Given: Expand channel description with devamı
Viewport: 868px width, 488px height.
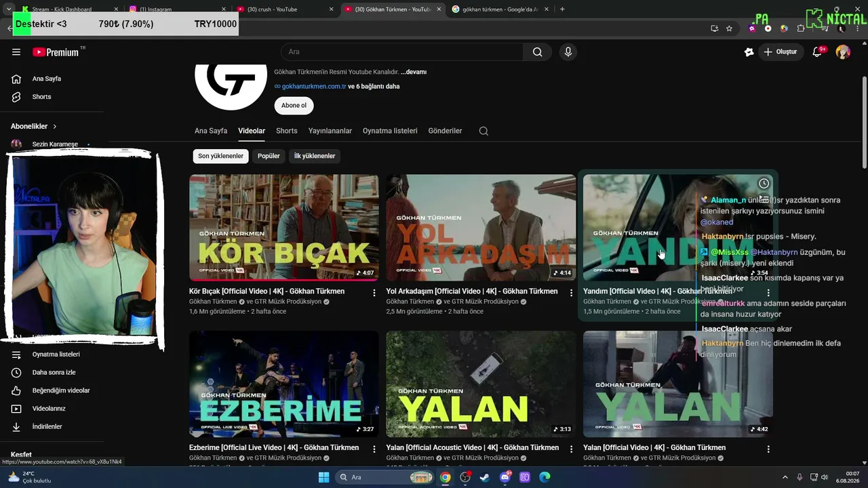Looking at the screenshot, I should (x=414, y=72).
